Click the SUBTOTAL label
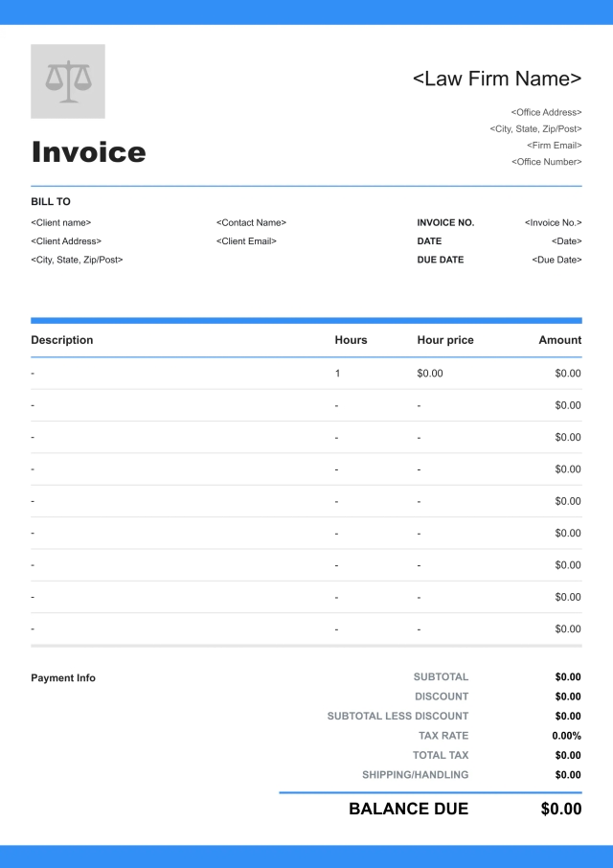The image size is (613, 868). (x=441, y=677)
